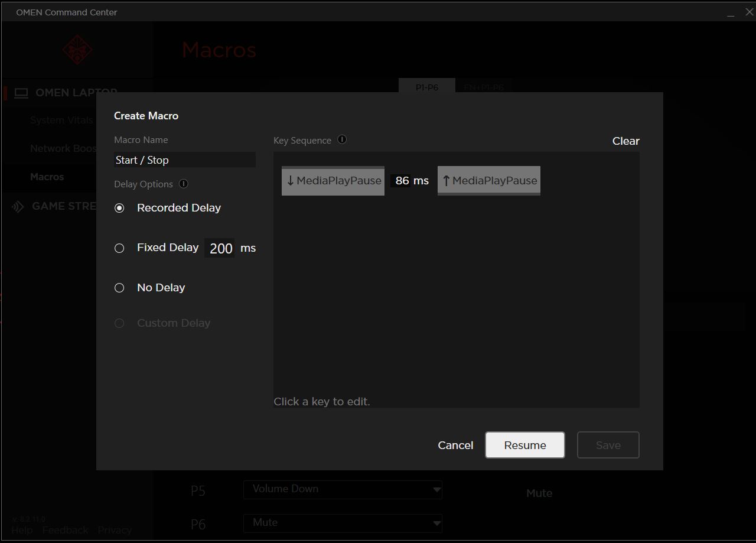
Task: Click the OMEN Laptop device icon
Action: point(21,93)
